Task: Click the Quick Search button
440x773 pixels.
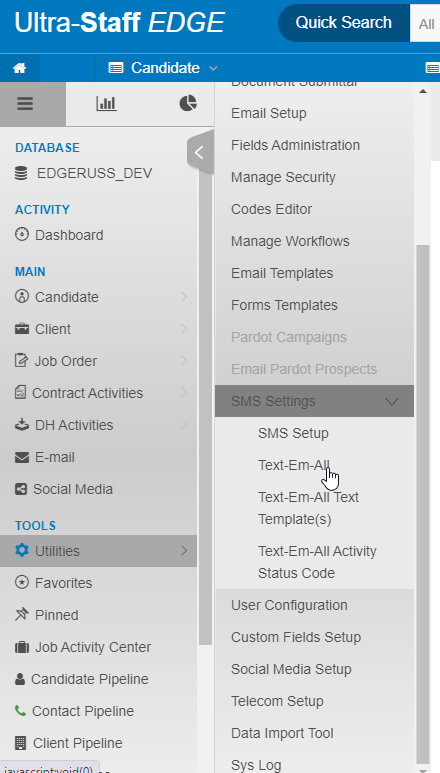Action: pos(344,23)
